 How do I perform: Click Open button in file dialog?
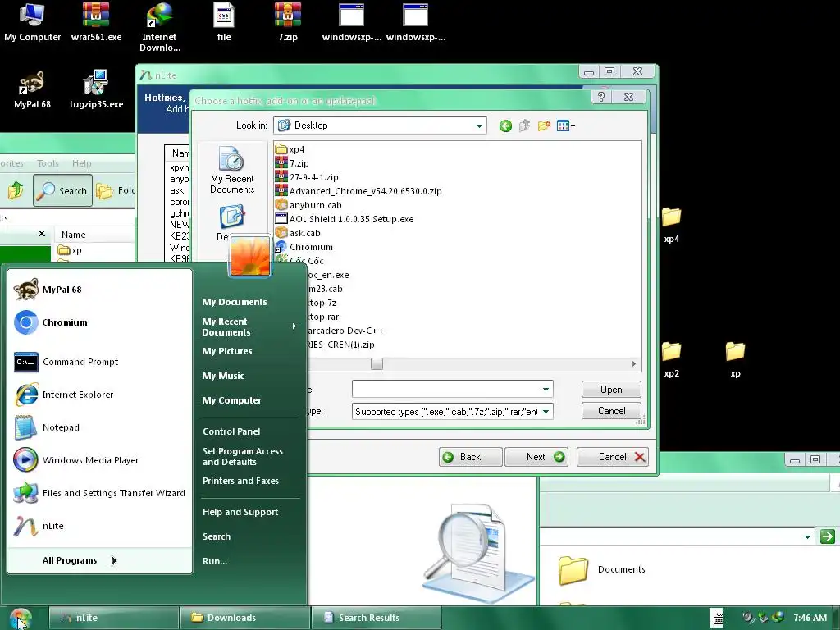coord(611,390)
